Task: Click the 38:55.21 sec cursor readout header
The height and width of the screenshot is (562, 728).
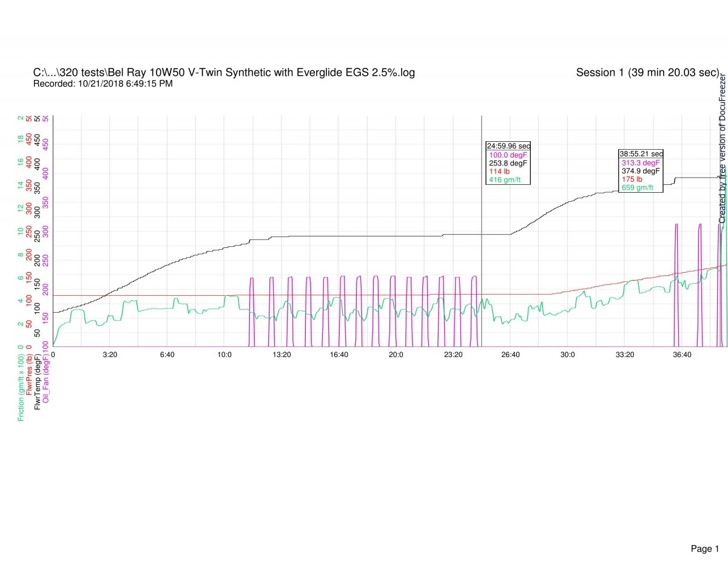Action: 641,154
